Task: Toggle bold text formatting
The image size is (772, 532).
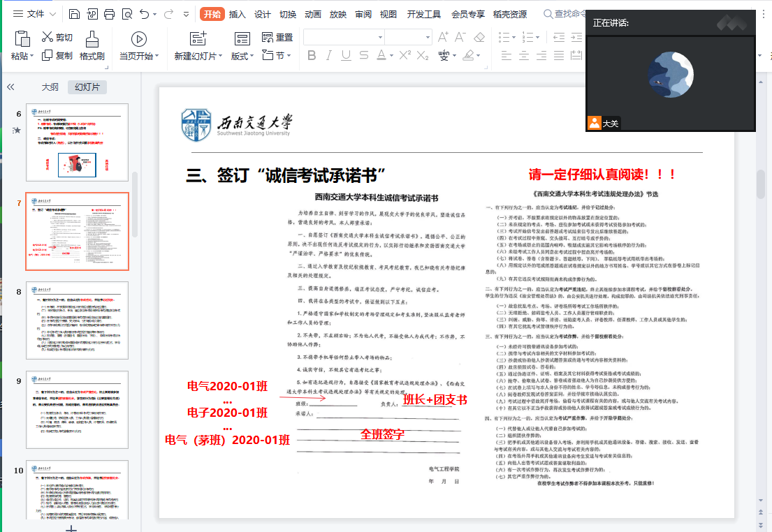Action: 312,56
